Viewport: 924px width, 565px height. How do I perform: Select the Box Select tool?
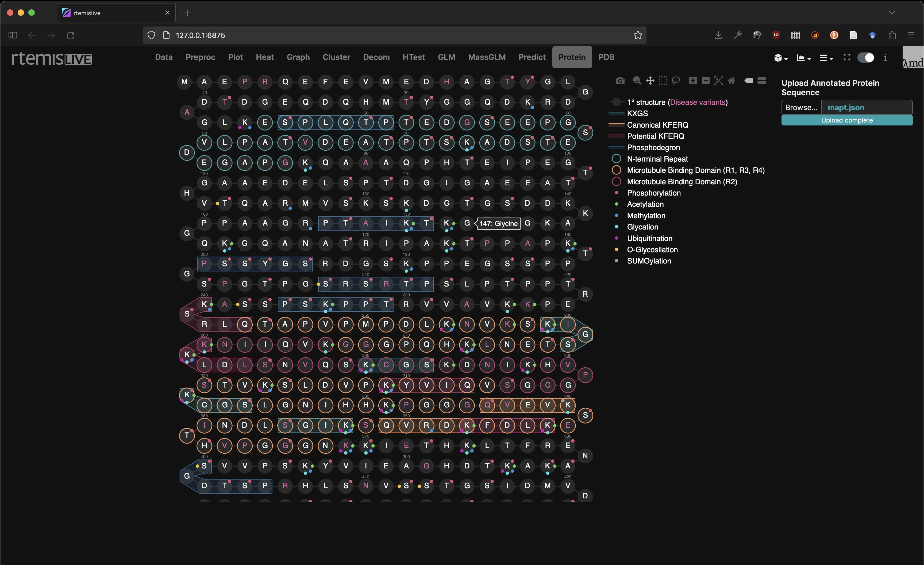click(663, 81)
